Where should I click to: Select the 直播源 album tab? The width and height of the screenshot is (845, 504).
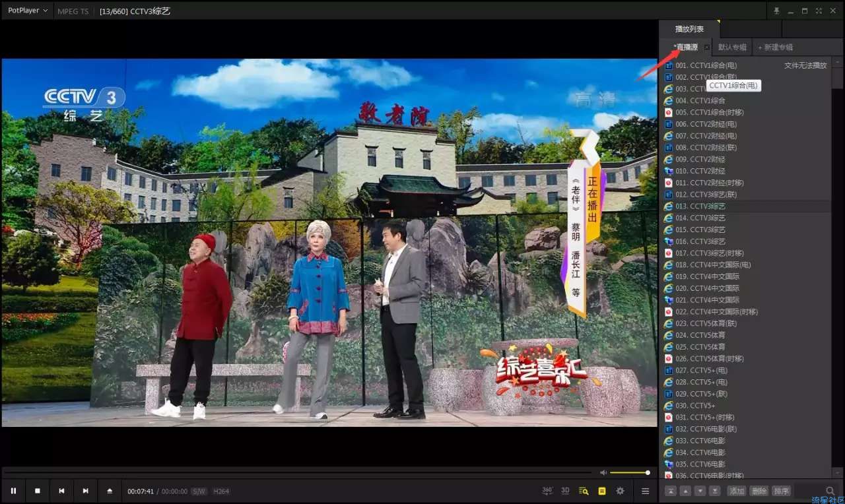pos(685,47)
